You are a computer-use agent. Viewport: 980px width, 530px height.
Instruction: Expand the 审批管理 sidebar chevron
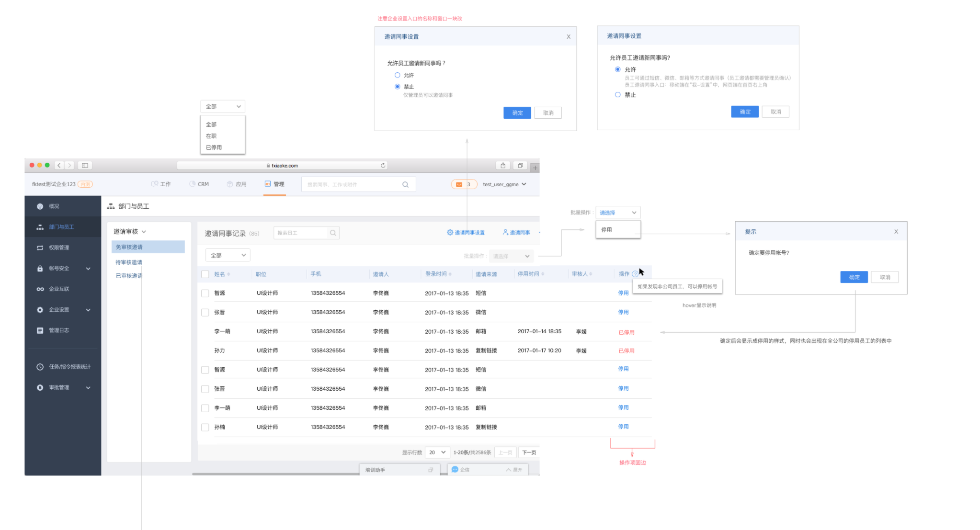tap(88, 388)
